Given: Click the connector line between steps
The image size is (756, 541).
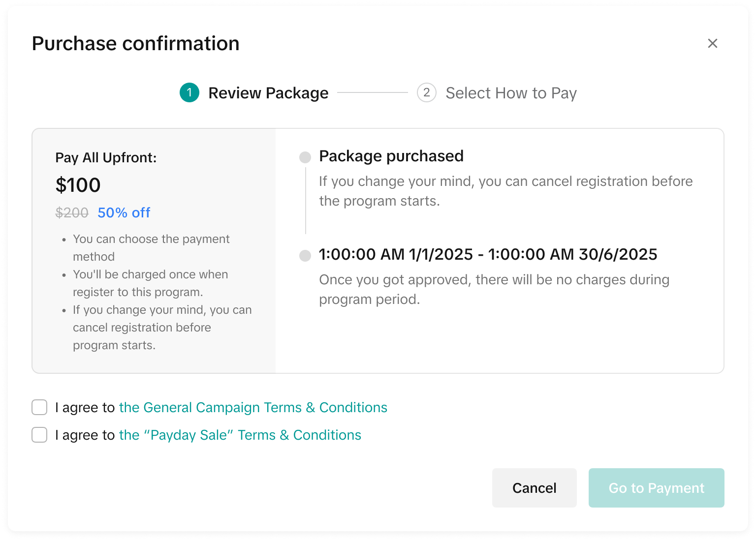Looking at the screenshot, I should click(372, 92).
